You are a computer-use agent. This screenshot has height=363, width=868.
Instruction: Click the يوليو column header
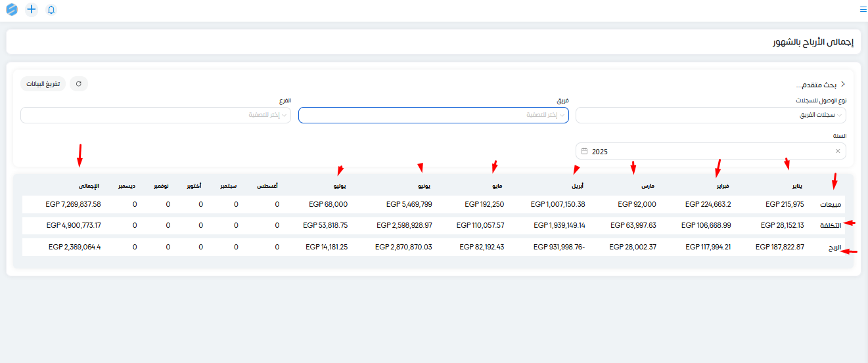click(x=340, y=186)
